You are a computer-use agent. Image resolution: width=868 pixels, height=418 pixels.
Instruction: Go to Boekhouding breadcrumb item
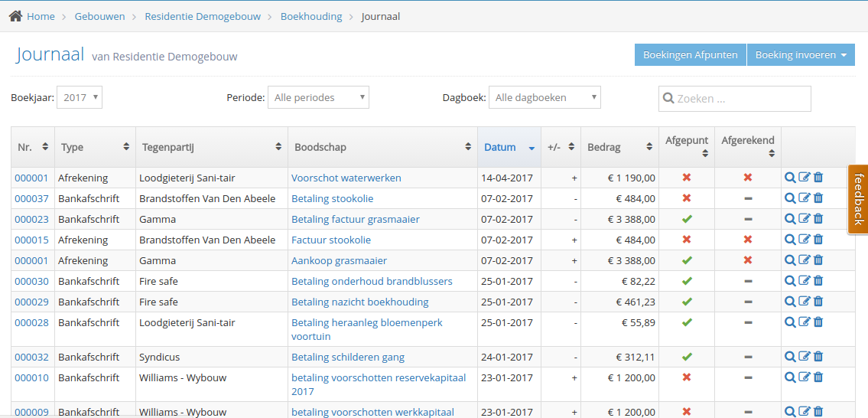[311, 16]
